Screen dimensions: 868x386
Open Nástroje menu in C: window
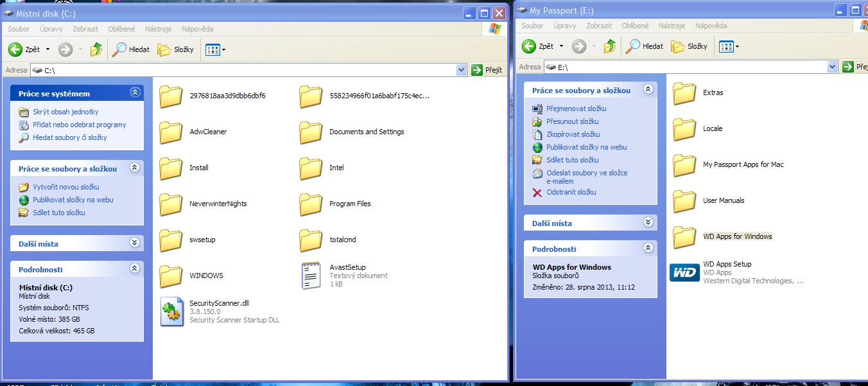tap(158, 29)
